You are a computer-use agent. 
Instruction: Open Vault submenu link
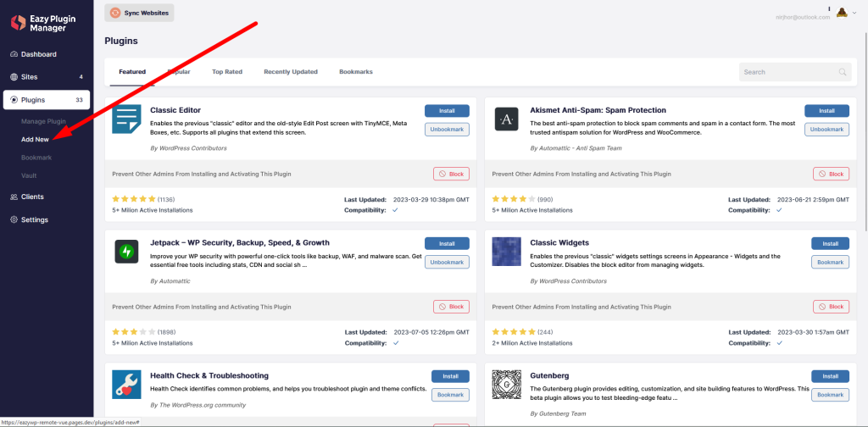[29, 175]
